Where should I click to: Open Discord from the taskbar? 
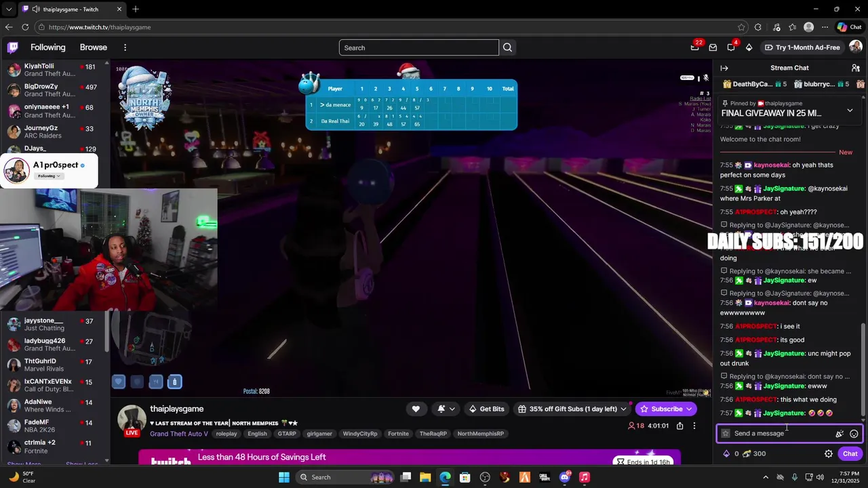tap(565, 477)
